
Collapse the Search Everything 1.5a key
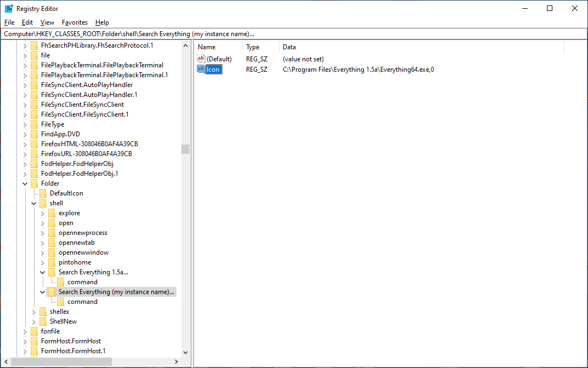[x=42, y=272]
